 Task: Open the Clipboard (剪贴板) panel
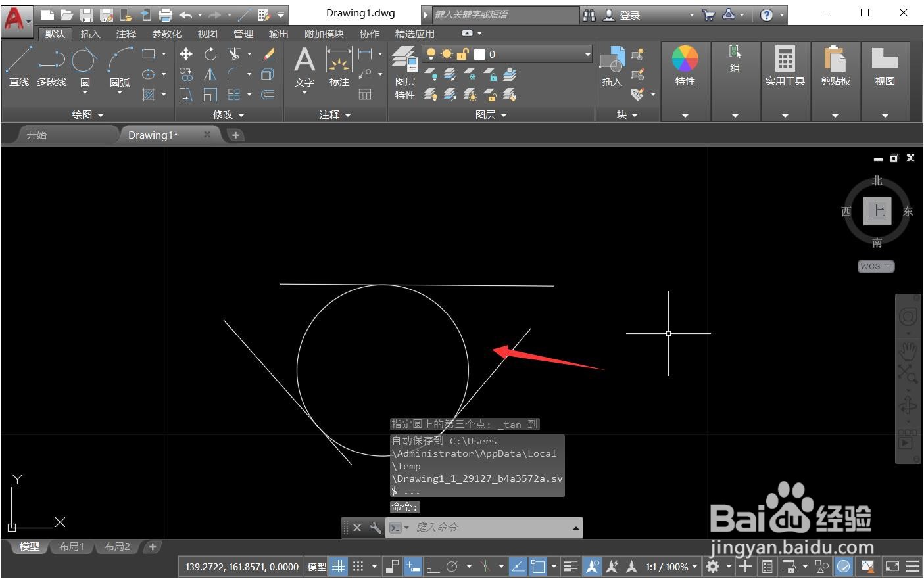click(835, 66)
